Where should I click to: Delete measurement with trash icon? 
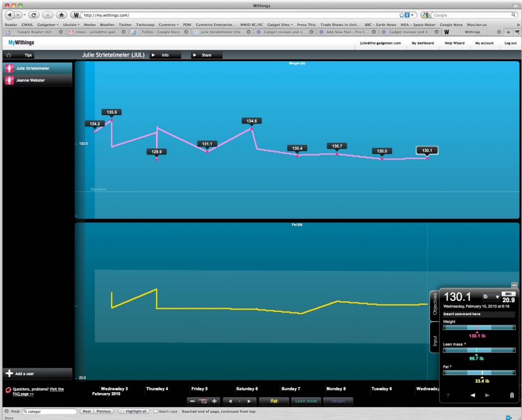(512, 395)
